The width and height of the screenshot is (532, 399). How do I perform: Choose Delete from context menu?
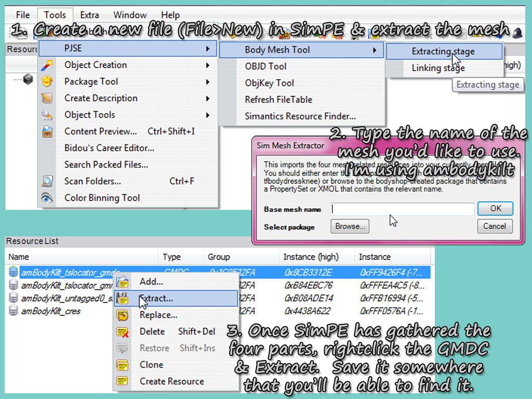(176, 331)
